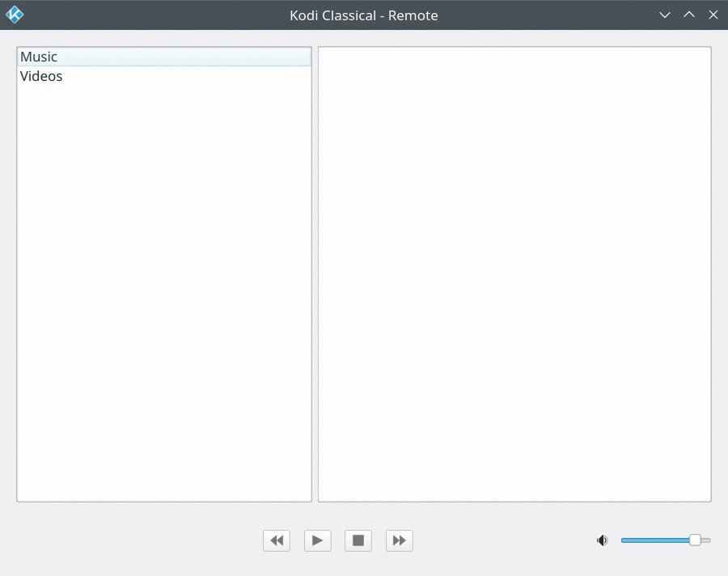Skip ahead with the fast-forward button
This screenshot has height=576, width=728.
point(400,540)
